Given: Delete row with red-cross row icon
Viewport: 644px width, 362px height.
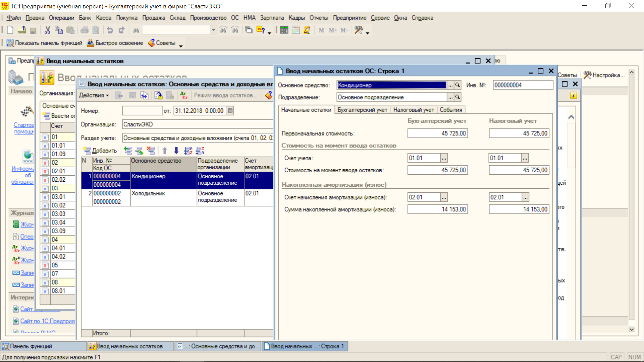Looking at the screenshot, I should 151,151.
